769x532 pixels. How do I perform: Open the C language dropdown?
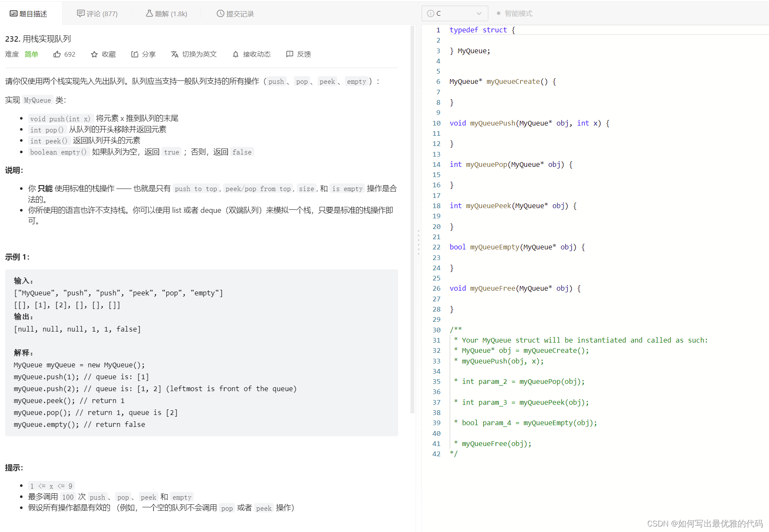point(455,14)
